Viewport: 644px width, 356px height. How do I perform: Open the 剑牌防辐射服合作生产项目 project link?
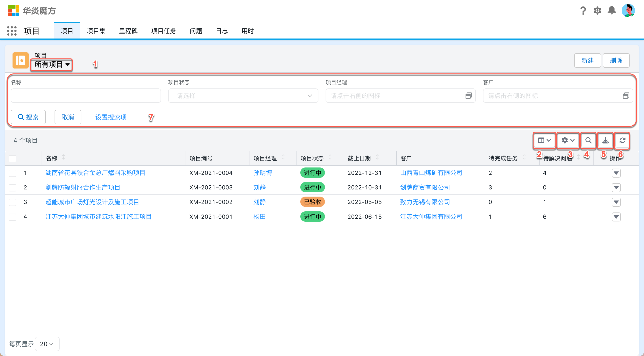tap(83, 187)
